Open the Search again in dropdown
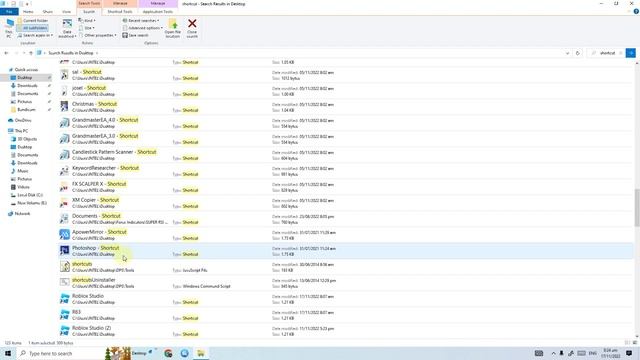Viewport: 640px width, 360px height. tap(35, 36)
